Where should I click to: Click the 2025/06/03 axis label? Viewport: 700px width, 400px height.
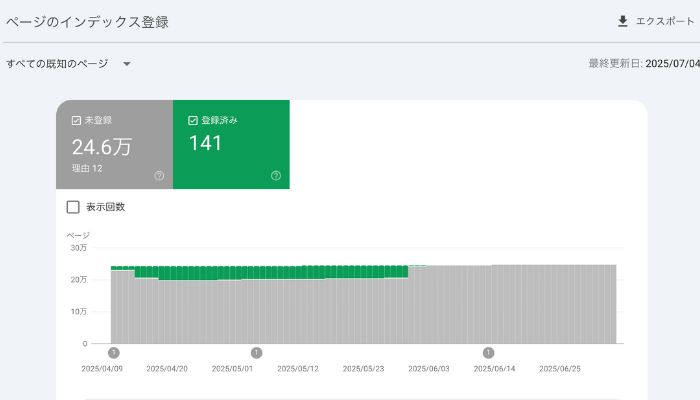click(x=429, y=369)
